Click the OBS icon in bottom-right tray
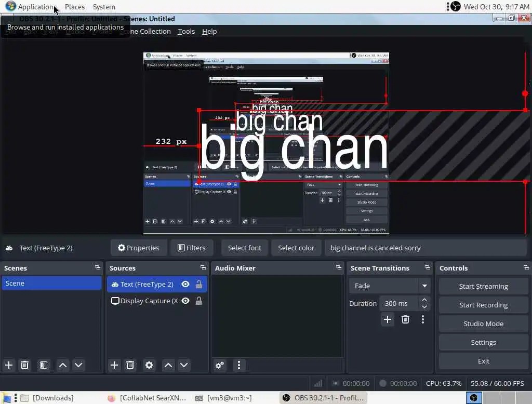532x404 pixels. (x=474, y=398)
